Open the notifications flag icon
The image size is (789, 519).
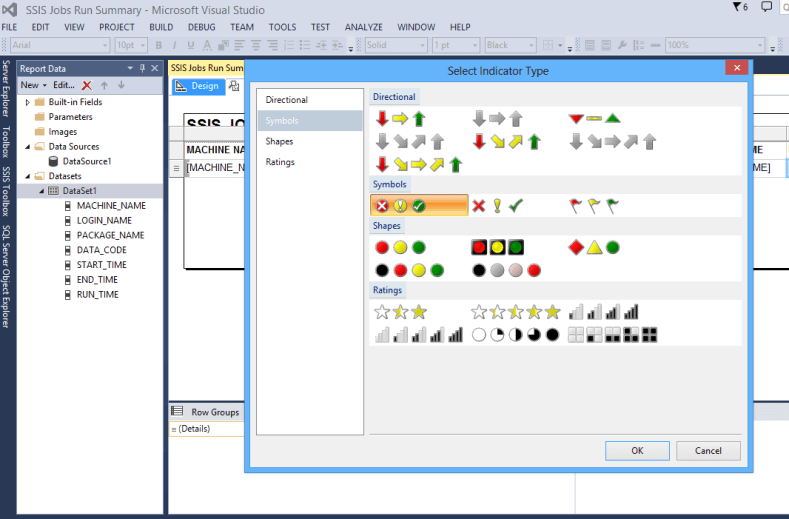pos(740,7)
